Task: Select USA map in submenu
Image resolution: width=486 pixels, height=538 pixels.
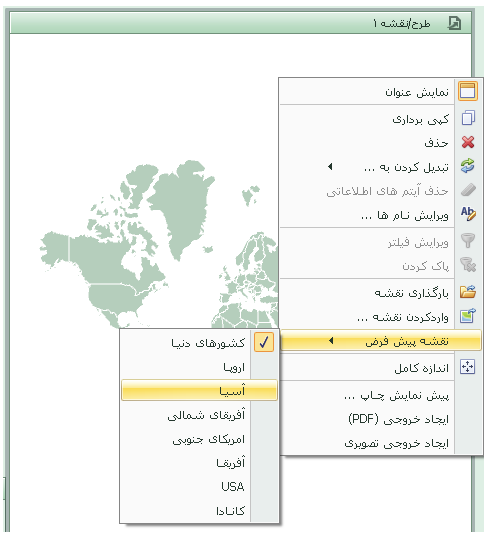Action: point(199,487)
